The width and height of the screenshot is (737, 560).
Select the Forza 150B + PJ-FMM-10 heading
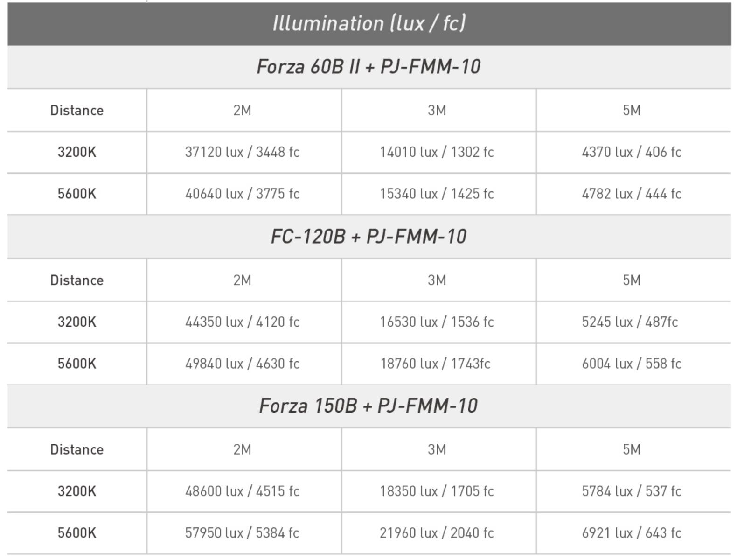pos(368,406)
